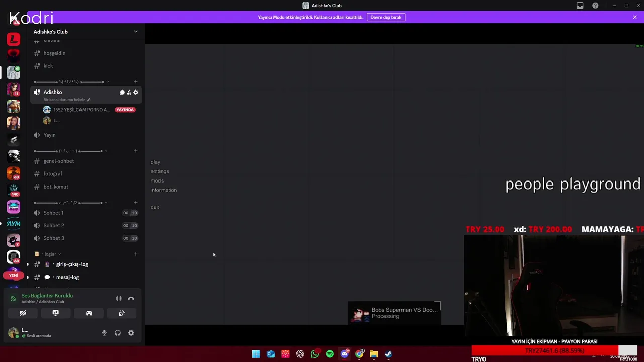Join Sohbet 2 voice channel

tap(86, 226)
